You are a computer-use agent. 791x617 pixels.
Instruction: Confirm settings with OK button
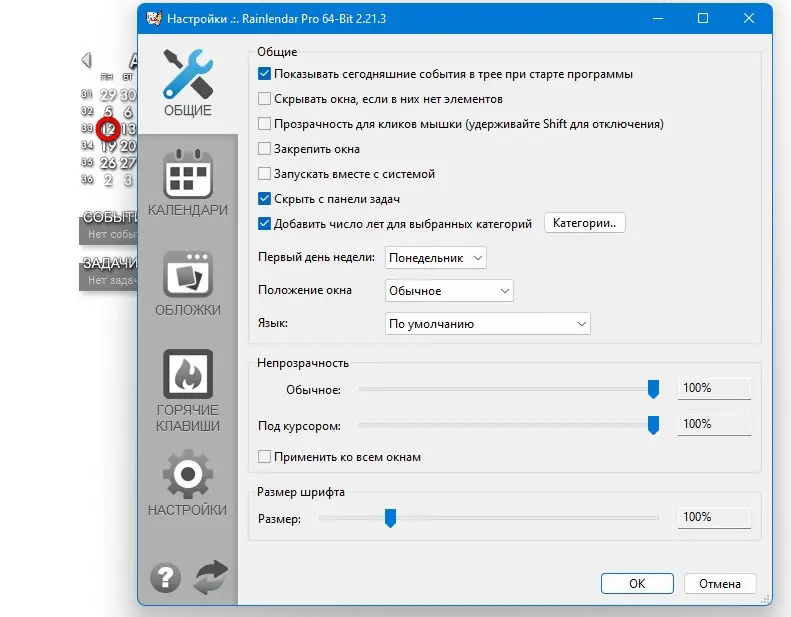(x=637, y=584)
